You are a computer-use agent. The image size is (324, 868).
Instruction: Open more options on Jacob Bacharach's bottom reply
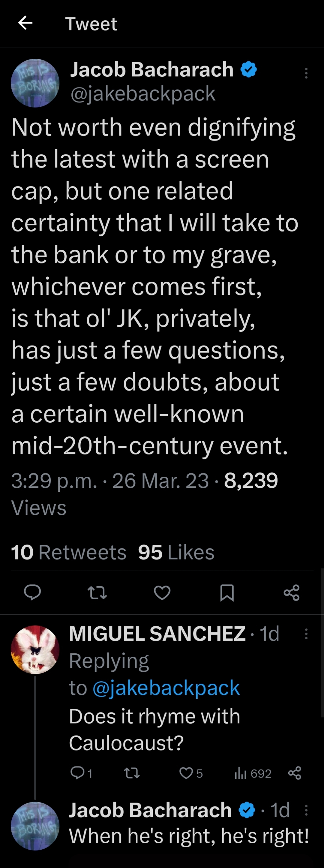pyautogui.click(x=306, y=810)
